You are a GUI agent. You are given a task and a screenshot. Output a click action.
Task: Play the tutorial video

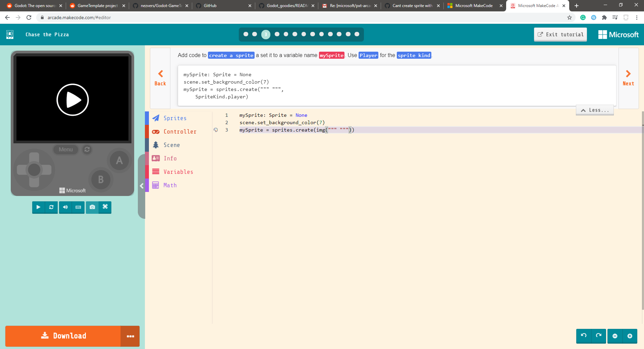[72, 99]
